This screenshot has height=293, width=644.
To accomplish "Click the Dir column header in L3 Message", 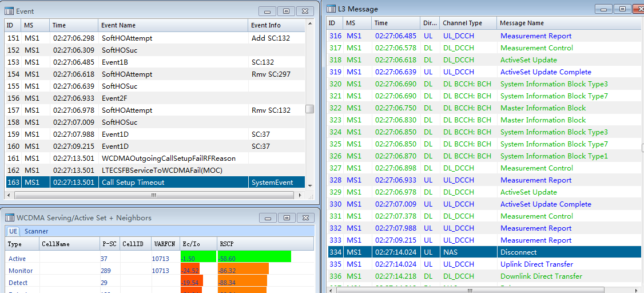I will pyautogui.click(x=430, y=23).
